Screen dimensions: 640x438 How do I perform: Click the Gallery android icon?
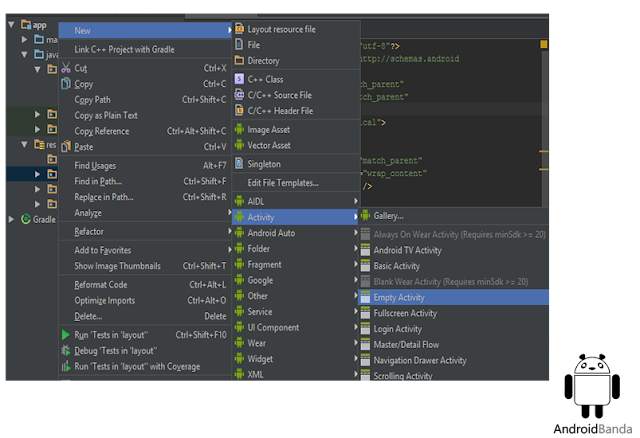click(x=365, y=215)
